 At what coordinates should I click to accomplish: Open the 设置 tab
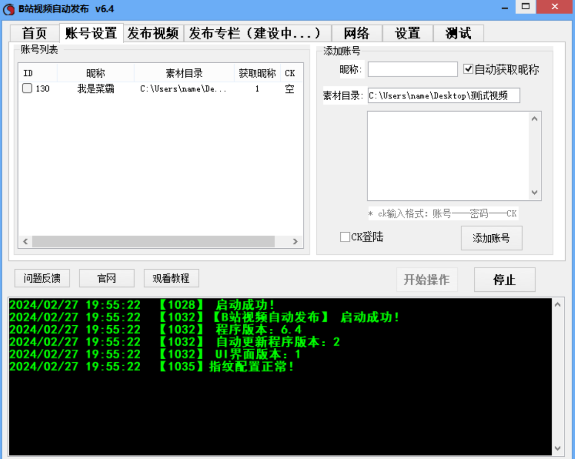pos(407,33)
